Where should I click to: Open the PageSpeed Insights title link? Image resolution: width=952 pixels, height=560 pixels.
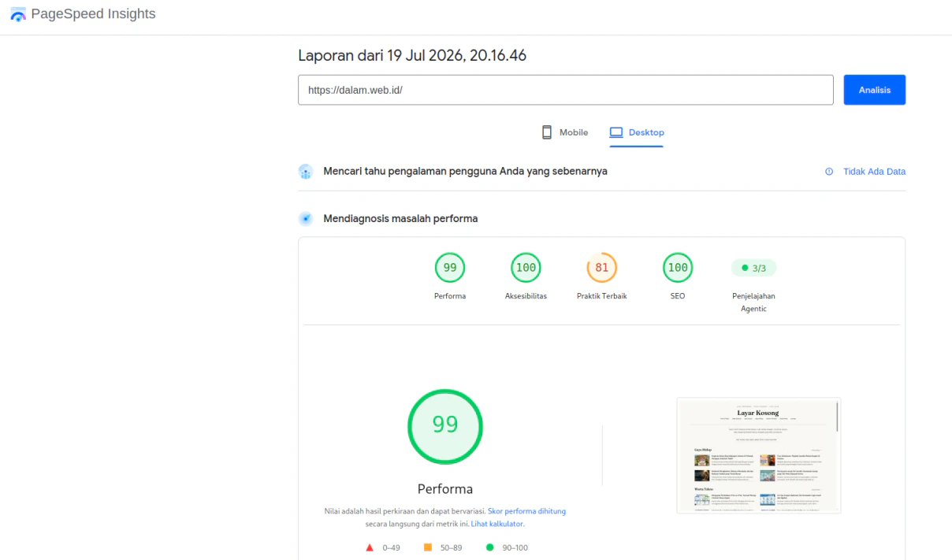(x=93, y=14)
